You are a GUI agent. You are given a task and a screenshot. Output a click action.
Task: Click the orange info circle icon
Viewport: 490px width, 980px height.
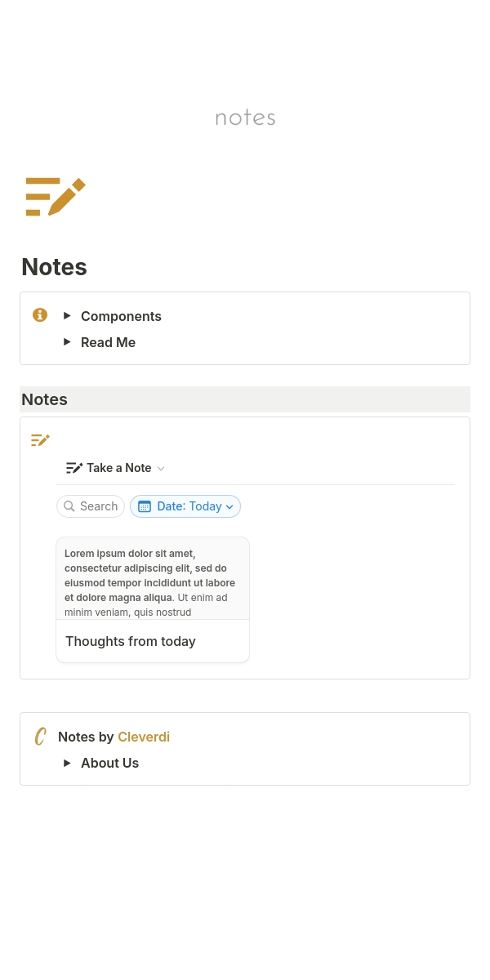[x=40, y=315]
